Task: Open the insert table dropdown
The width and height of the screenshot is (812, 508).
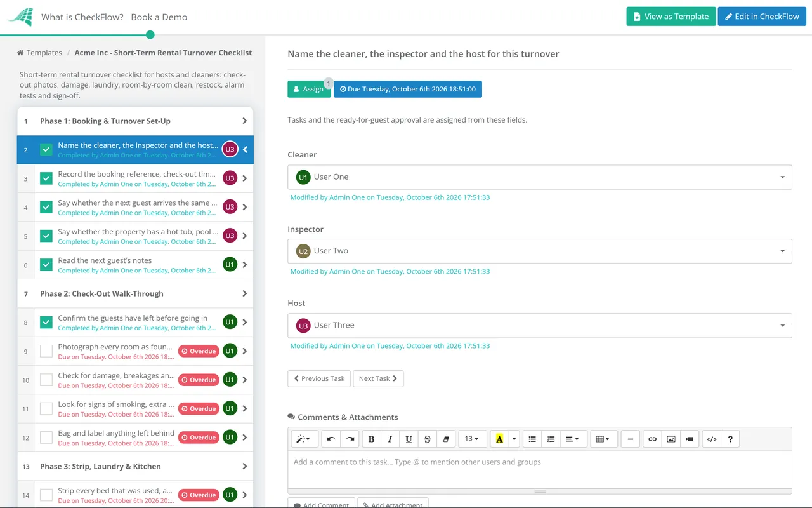Action: tap(603, 439)
